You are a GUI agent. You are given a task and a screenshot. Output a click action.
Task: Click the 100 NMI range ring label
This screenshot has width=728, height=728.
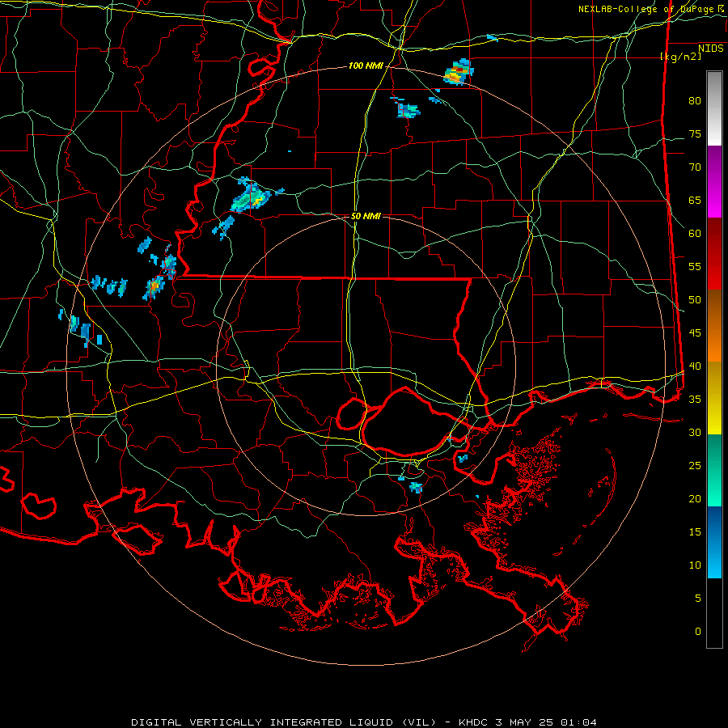click(x=366, y=66)
